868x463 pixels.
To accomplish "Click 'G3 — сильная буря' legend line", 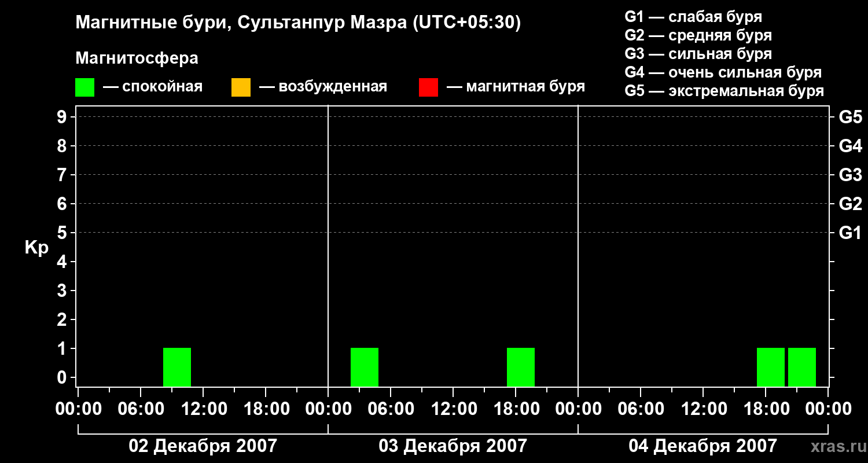I will coord(698,54).
